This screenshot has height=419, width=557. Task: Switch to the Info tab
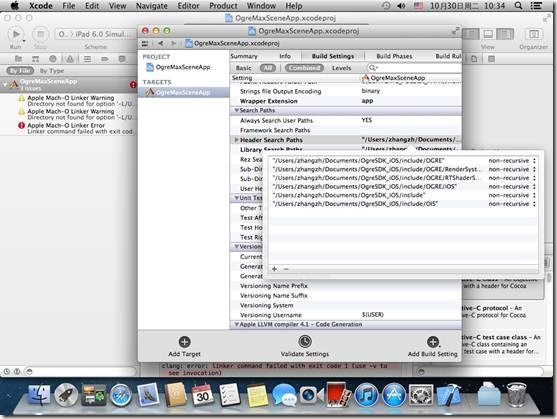[285, 56]
